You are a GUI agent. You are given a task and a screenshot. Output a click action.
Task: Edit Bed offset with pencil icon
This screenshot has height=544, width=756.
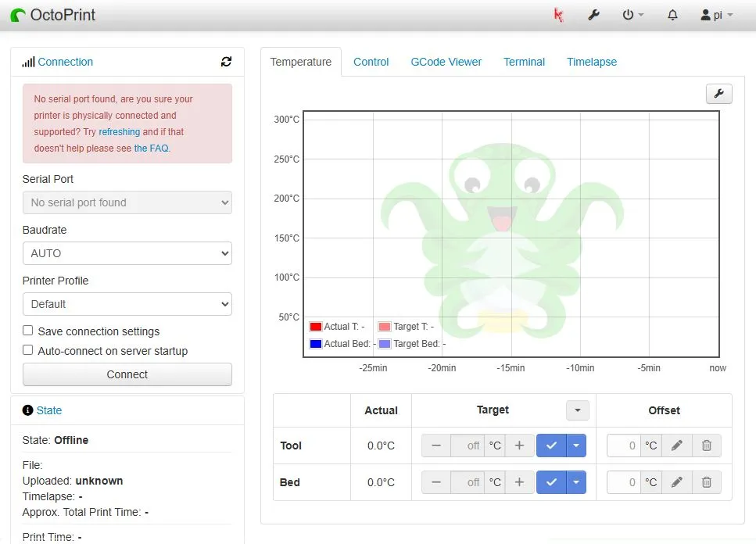[677, 482]
